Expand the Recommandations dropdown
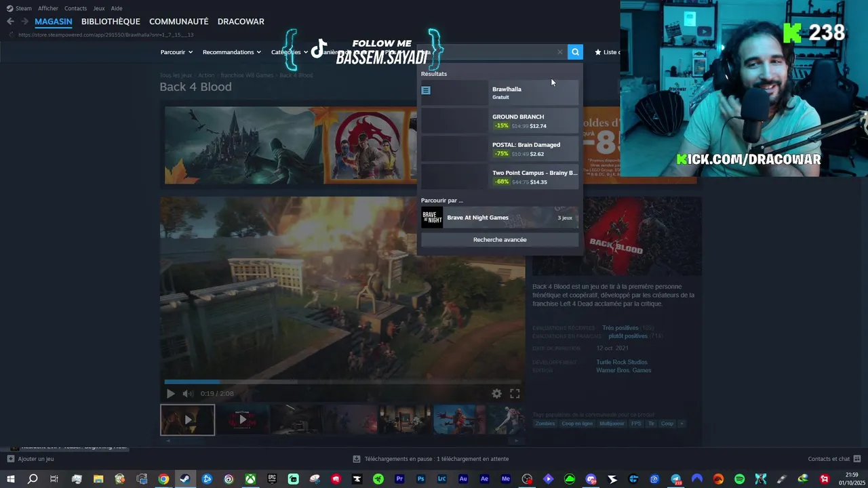The height and width of the screenshot is (488, 868). click(232, 52)
